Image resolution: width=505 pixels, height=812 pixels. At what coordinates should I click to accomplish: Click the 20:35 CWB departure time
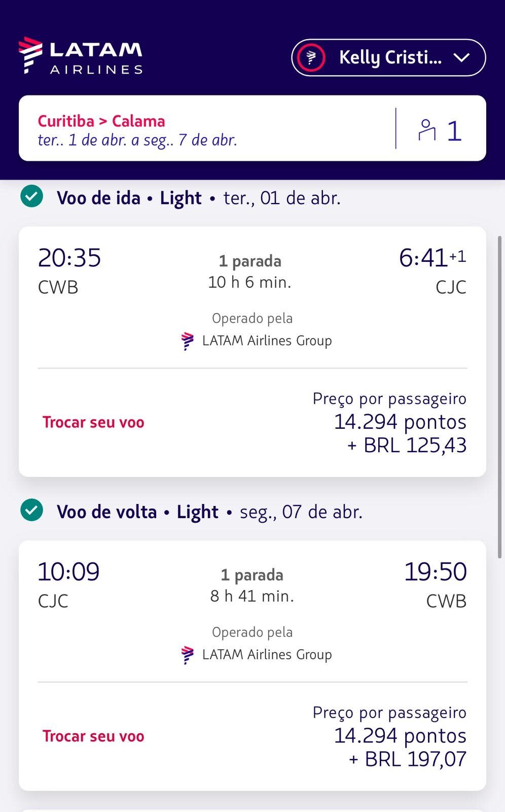[x=69, y=258]
